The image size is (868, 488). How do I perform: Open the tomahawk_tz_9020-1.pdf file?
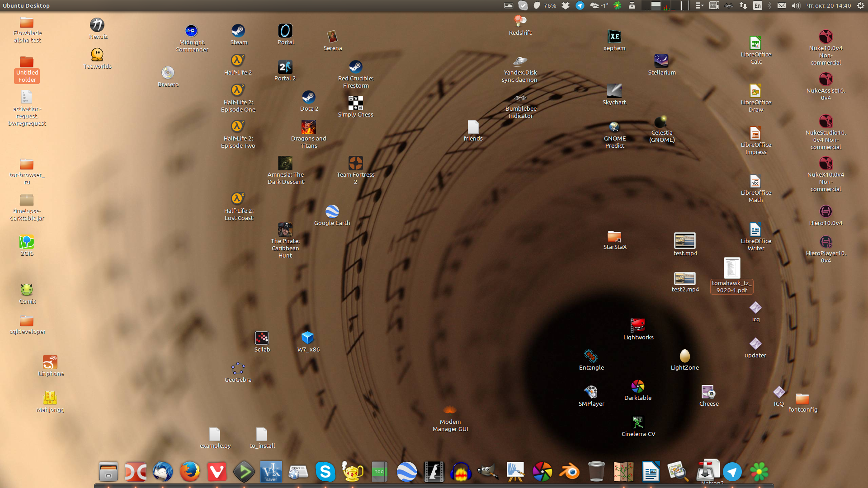pos(731,268)
